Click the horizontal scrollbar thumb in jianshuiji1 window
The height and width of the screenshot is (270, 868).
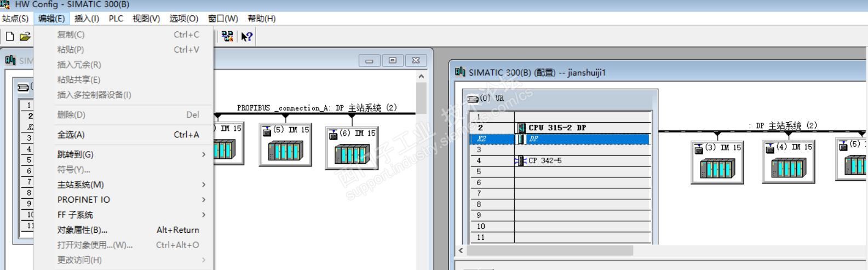(x=550, y=250)
